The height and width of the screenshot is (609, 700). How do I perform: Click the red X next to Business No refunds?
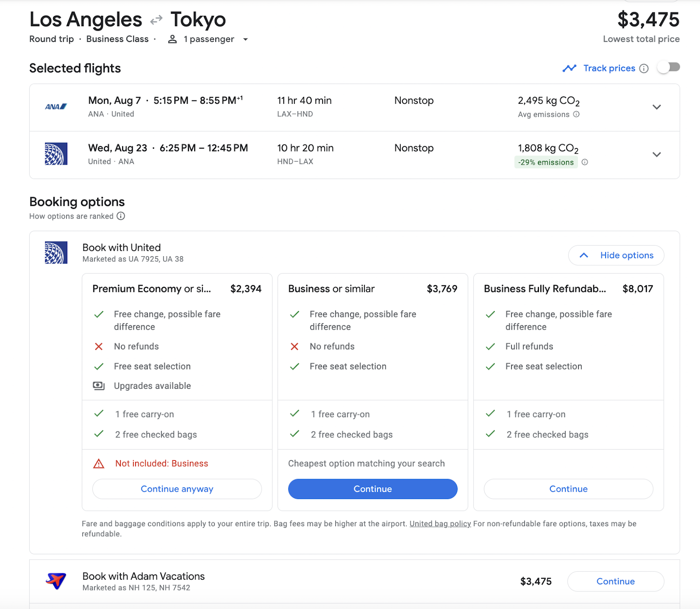pyautogui.click(x=294, y=347)
